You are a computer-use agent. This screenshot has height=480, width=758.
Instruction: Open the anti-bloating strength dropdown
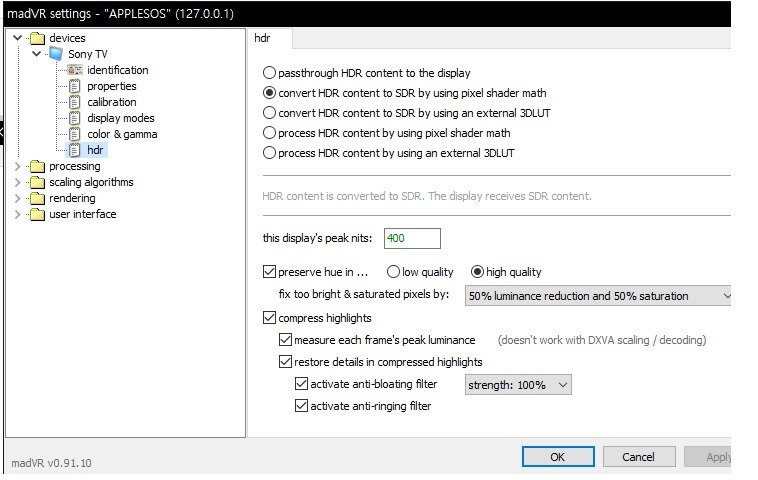(x=518, y=384)
